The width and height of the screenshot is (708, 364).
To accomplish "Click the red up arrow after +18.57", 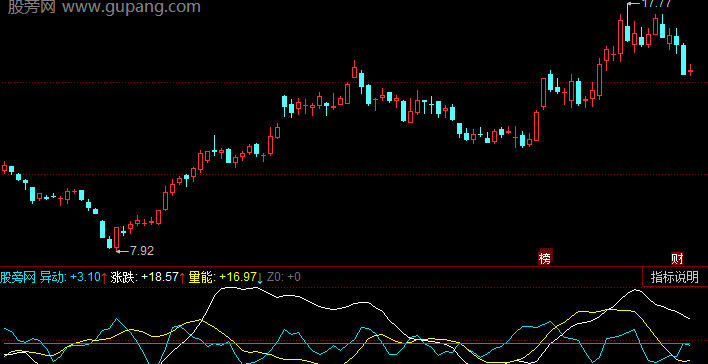I will [182, 277].
